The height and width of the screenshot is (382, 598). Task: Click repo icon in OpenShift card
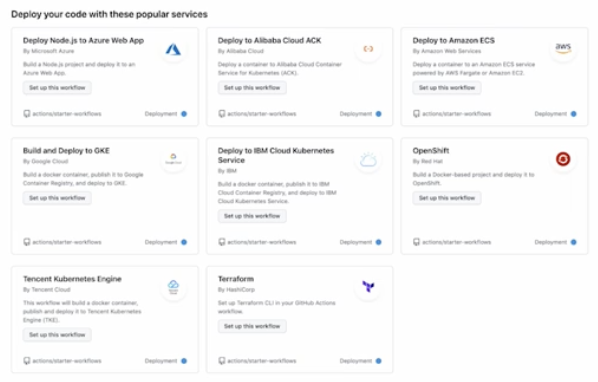click(x=416, y=242)
